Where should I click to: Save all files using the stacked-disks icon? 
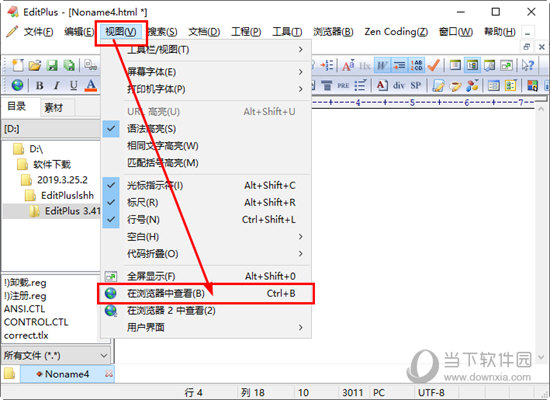[69, 65]
